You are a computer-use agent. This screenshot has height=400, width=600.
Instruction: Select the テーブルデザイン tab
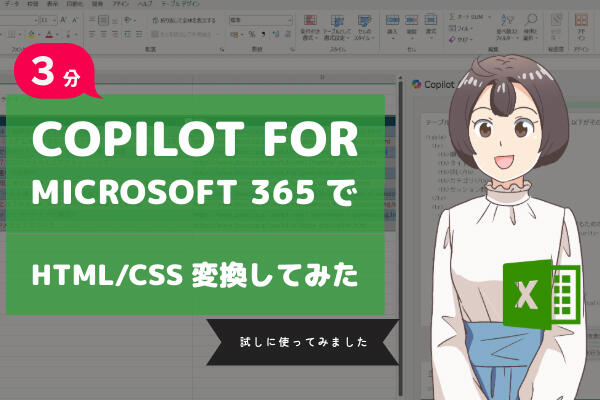pos(180,4)
